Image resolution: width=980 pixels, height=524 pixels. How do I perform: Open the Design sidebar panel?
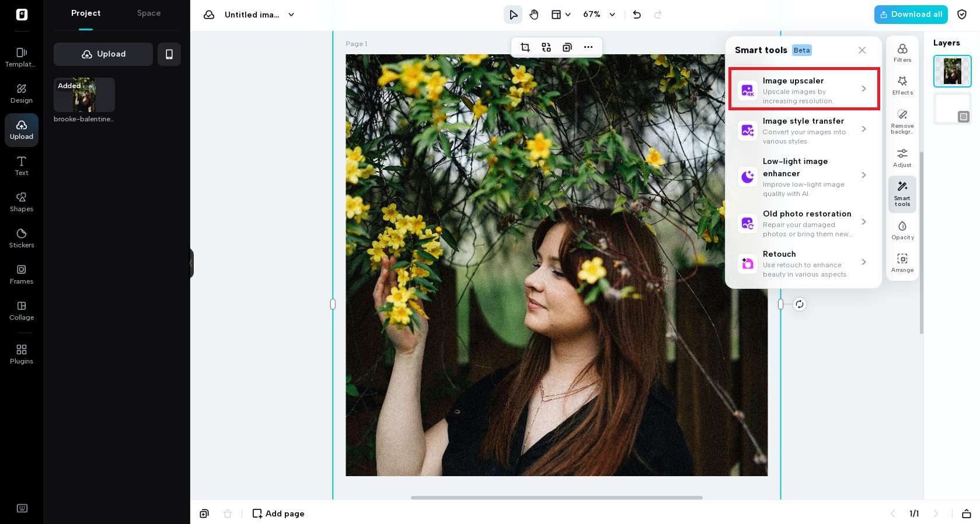point(22,93)
